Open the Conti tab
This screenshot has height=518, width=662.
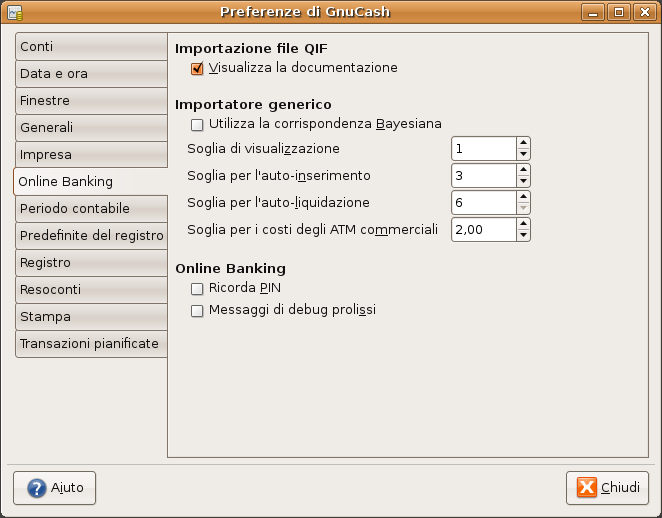coord(91,46)
